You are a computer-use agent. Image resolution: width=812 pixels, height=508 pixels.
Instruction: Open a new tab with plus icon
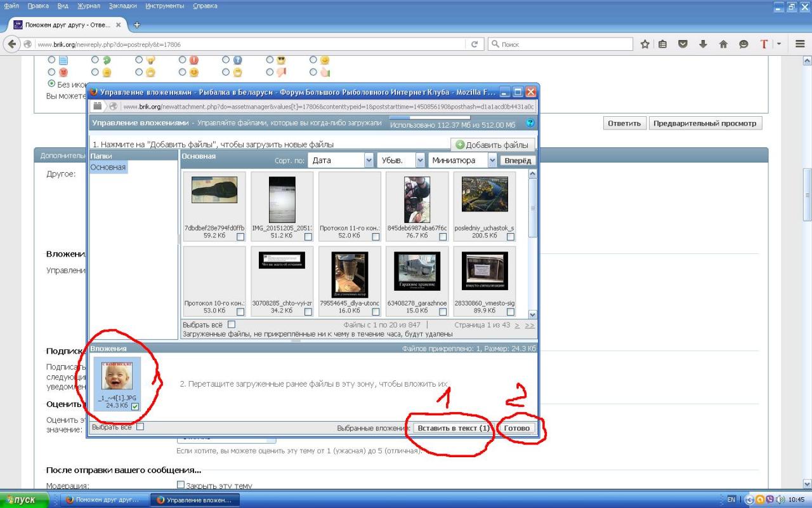coord(136,25)
